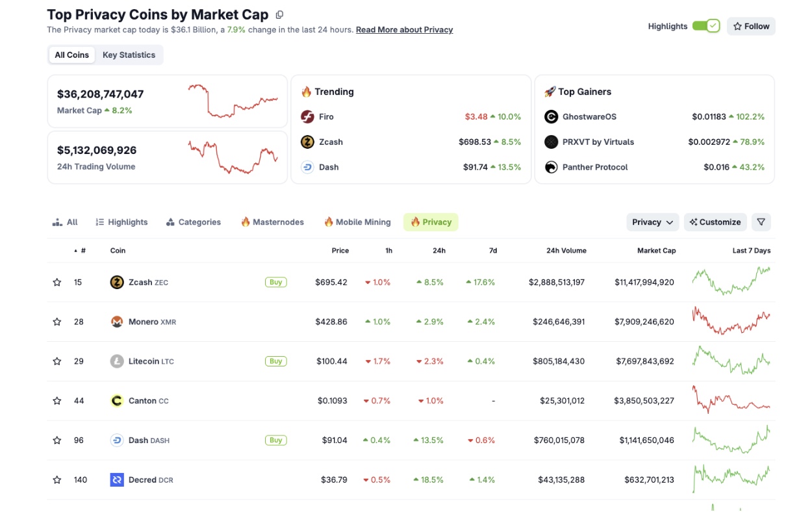The width and height of the screenshot is (812, 512).
Task: Click the flame icon on the Masternodes filter
Action: [245, 222]
